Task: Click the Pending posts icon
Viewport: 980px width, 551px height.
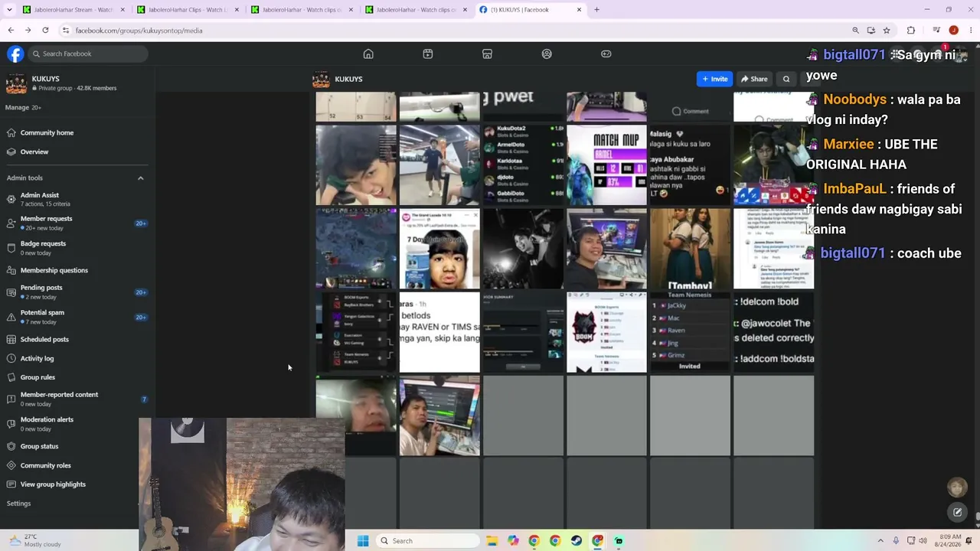Action: tap(11, 292)
